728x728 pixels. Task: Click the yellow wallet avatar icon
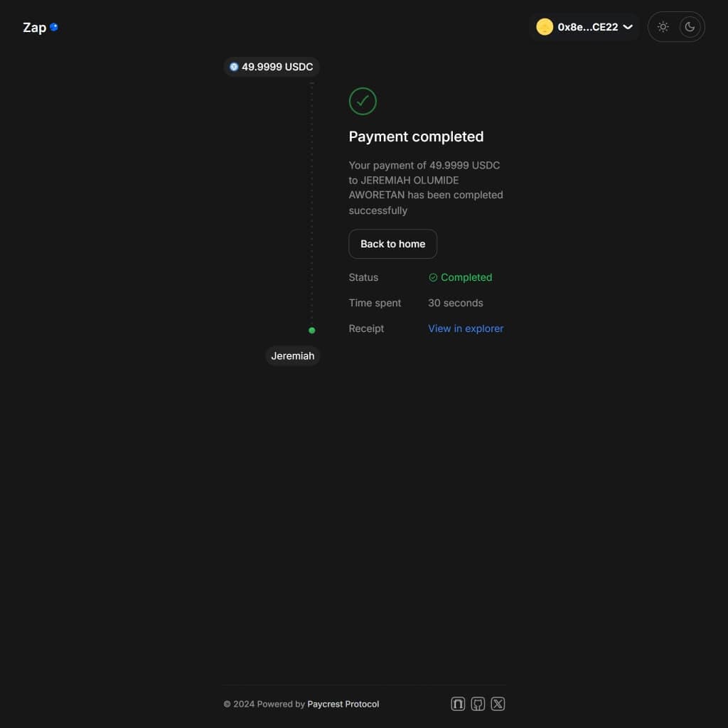coord(545,27)
